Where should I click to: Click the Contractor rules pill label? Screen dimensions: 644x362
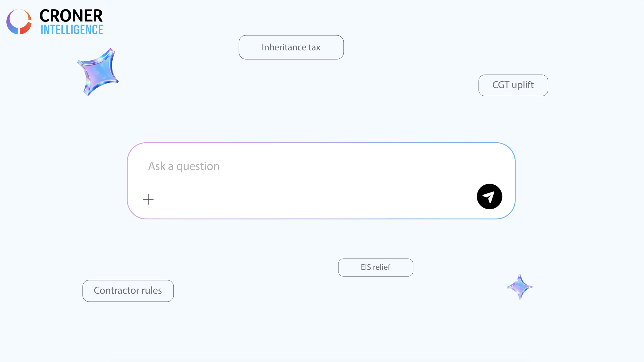click(128, 291)
